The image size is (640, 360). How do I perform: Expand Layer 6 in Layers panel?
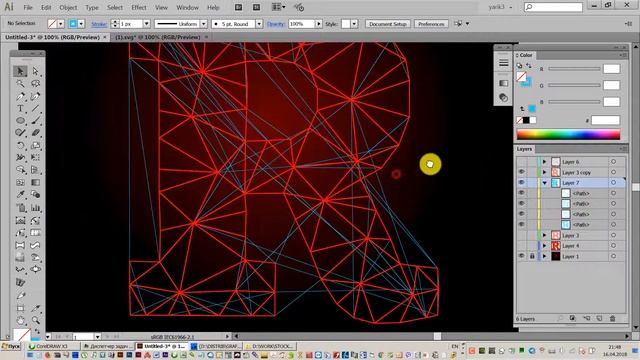544,162
